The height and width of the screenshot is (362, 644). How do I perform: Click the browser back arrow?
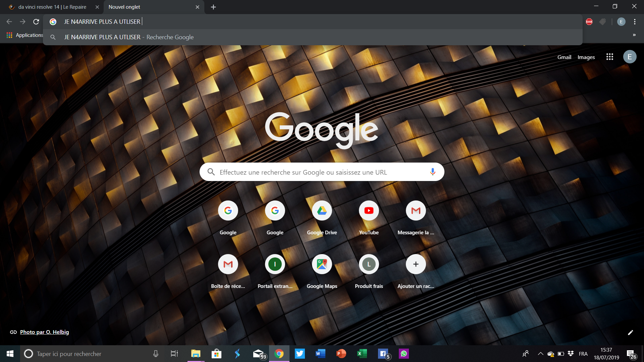pyautogui.click(x=9, y=22)
